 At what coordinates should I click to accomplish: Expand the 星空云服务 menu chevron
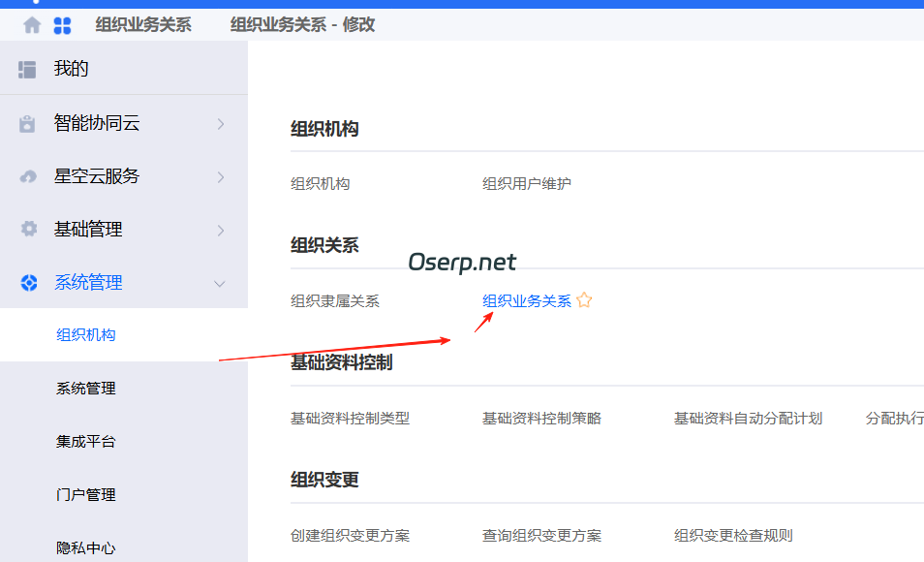223,176
